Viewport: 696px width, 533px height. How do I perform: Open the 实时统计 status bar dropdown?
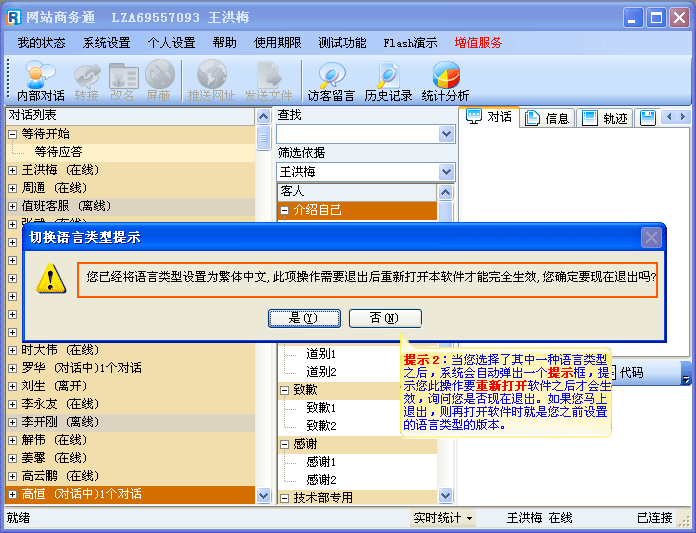point(444,518)
